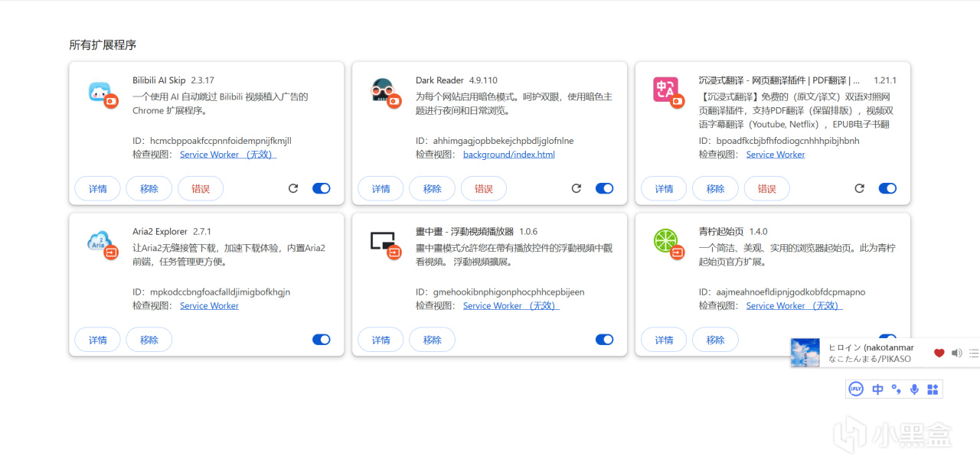Open details (详情) for Dark Reader
The height and width of the screenshot is (466, 980).
pyautogui.click(x=381, y=188)
